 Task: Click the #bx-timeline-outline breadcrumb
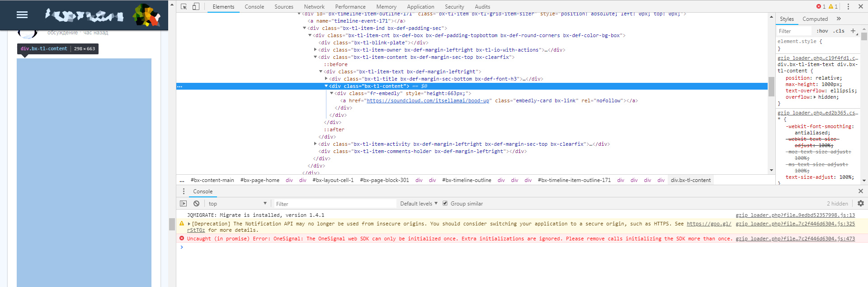pos(467,180)
